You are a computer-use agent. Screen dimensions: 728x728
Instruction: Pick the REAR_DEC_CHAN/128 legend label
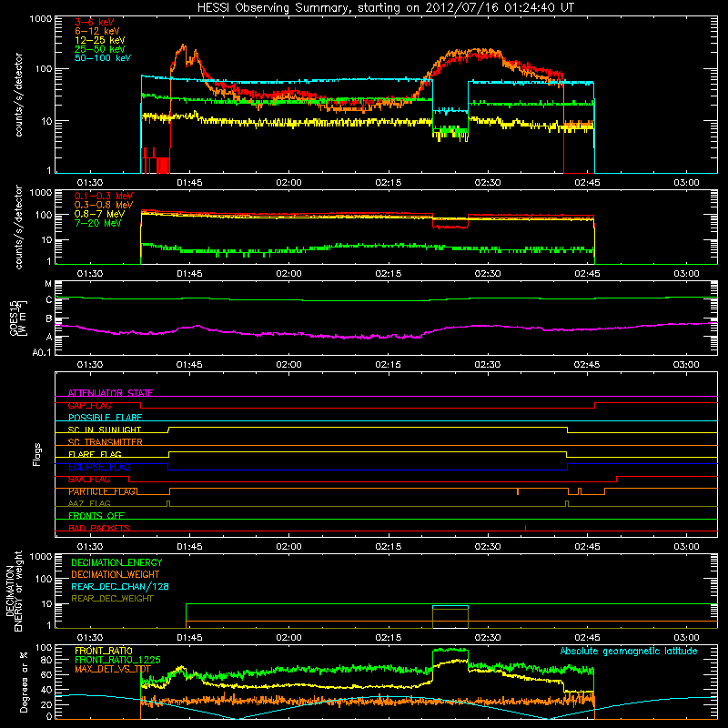pos(120,586)
